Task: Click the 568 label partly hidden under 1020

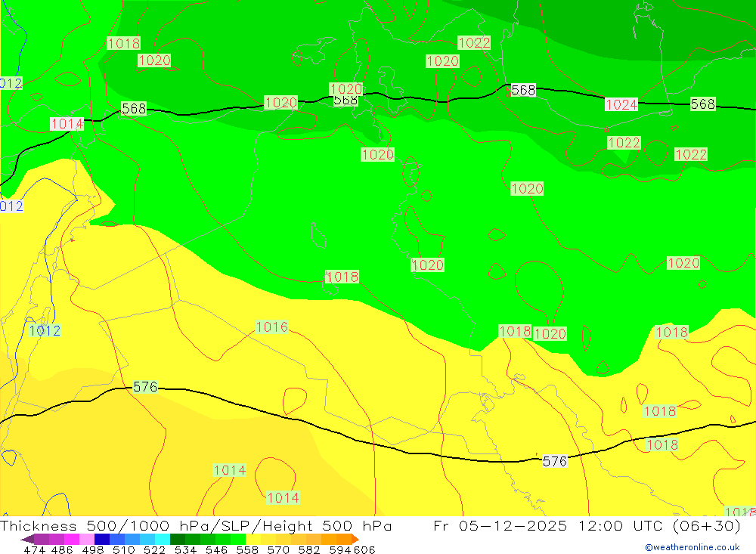Action: pos(345,101)
